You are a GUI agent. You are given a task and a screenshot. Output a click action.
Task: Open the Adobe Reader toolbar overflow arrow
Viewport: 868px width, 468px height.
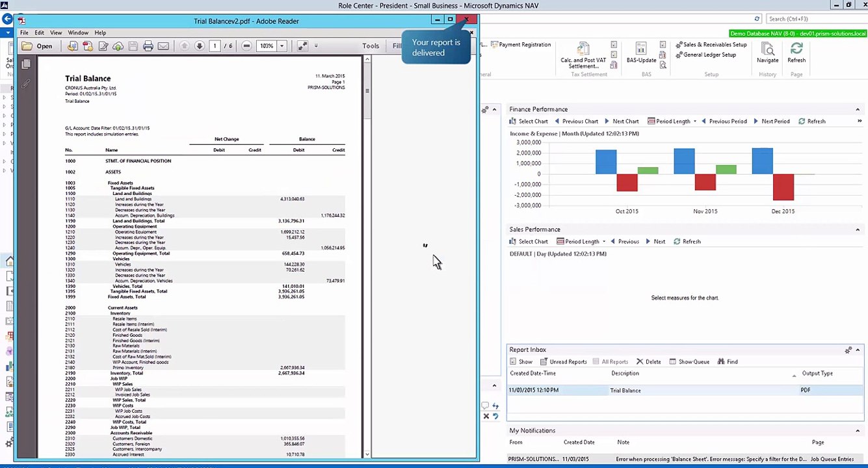click(x=316, y=46)
